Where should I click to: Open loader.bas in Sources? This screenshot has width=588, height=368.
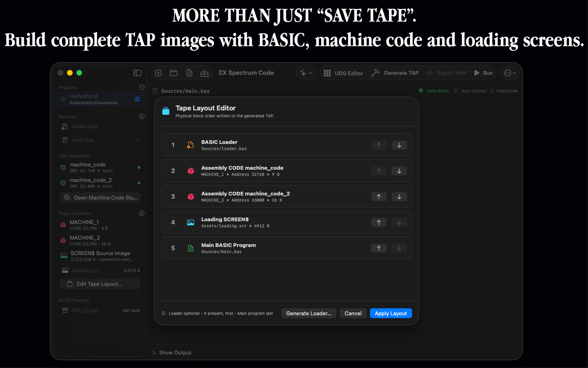tap(100, 127)
